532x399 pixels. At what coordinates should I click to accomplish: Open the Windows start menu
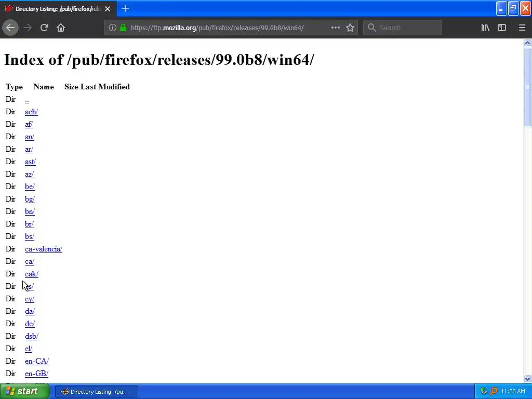24,392
